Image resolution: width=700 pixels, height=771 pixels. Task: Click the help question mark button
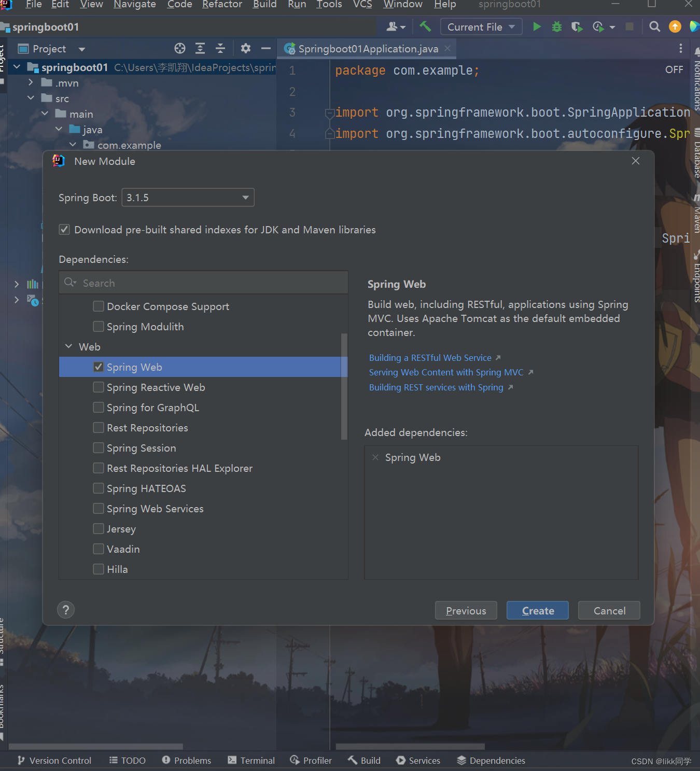[x=66, y=610]
